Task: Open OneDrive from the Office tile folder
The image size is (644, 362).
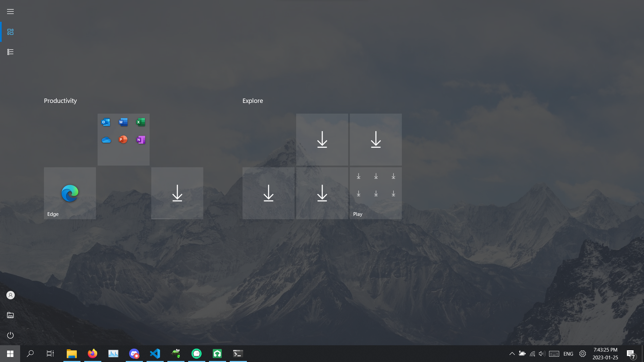Action: [106, 140]
